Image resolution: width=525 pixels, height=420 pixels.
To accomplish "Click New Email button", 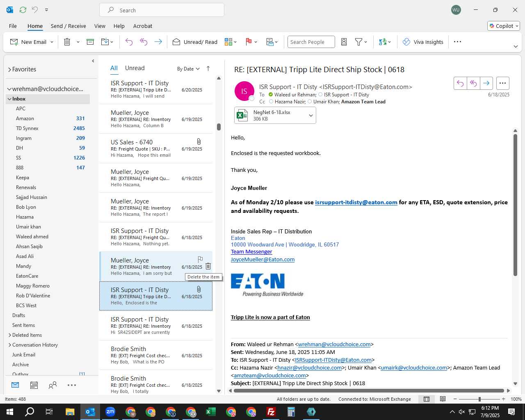I will 28,42.
